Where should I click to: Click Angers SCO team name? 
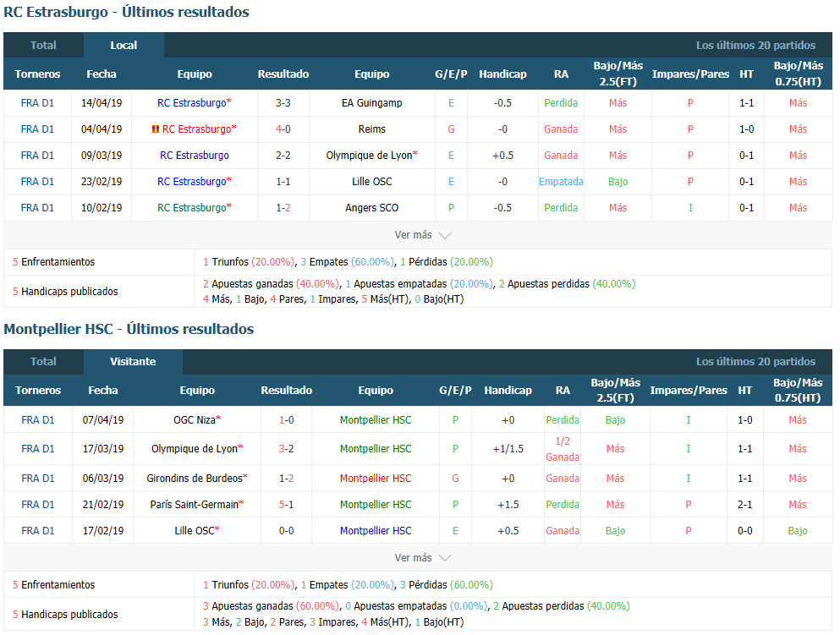372,208
